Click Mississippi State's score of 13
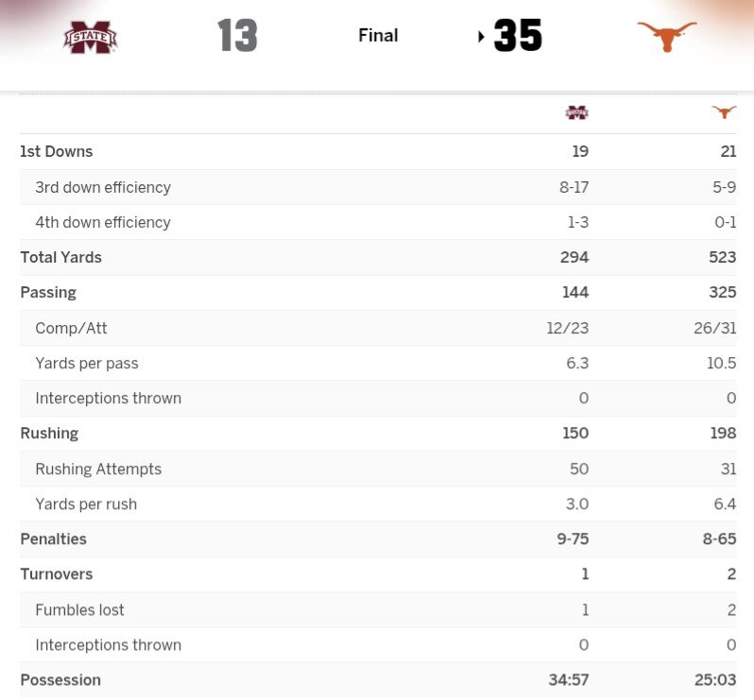Viewport: 754px width, 700px height. tap(237, 36)
